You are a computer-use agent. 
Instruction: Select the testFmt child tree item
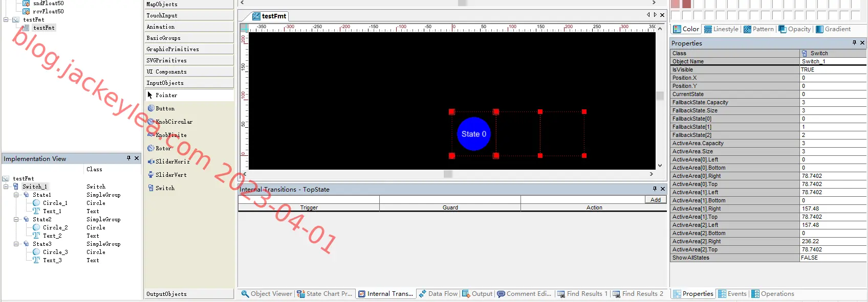pyautogui.click(x=44, y=28)
